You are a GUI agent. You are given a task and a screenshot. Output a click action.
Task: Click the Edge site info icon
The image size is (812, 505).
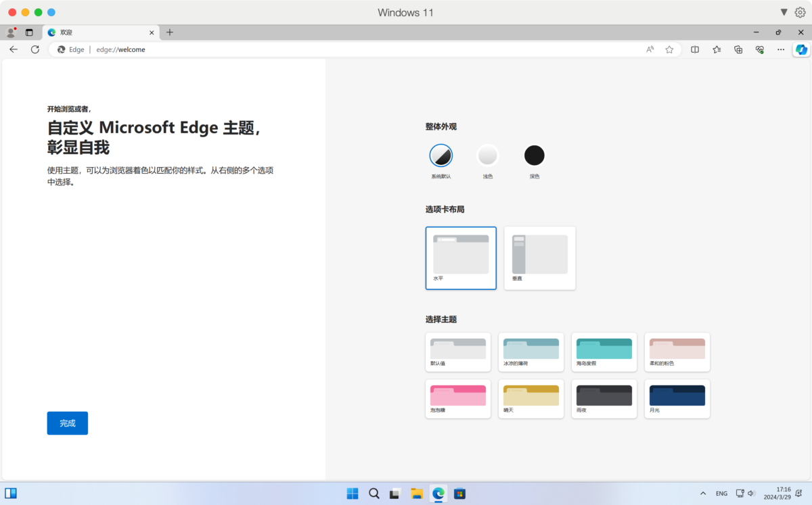(70, 49)
